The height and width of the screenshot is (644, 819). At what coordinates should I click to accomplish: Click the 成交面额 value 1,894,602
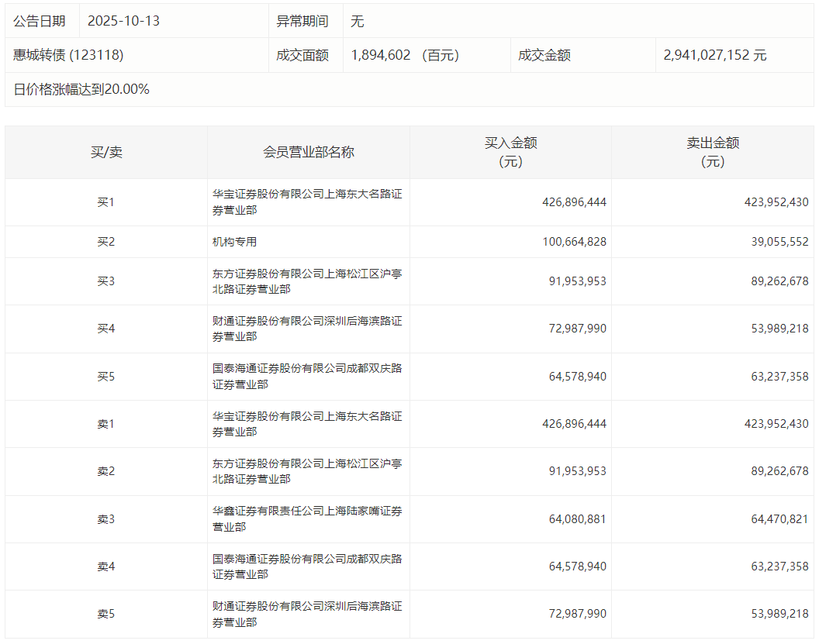tap(381, 55)
